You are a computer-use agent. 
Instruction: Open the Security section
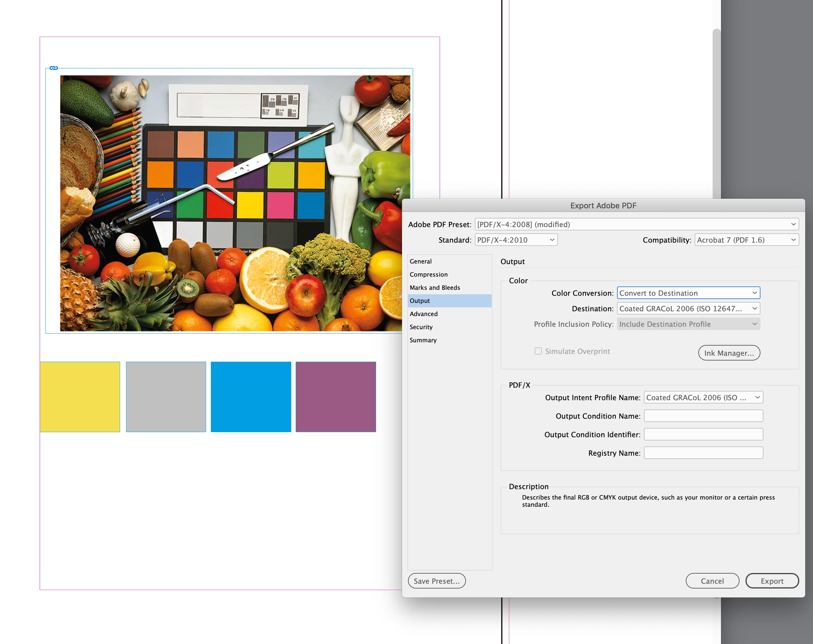(x=421, y=327)
